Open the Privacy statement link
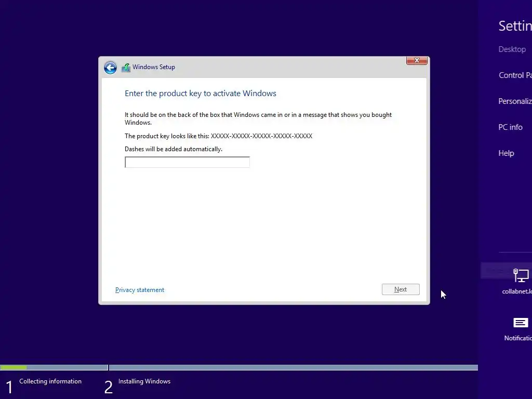The image size is (532, 399). point(140,290)
